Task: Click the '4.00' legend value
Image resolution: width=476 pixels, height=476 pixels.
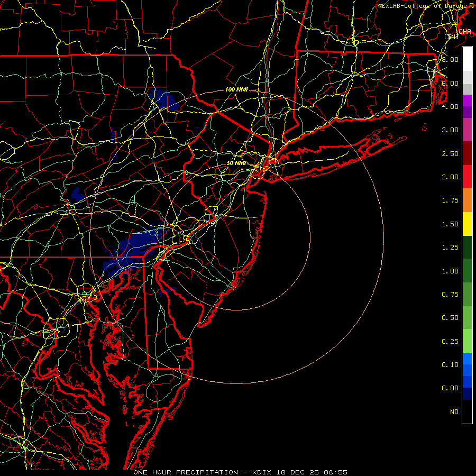Action: 450,106
